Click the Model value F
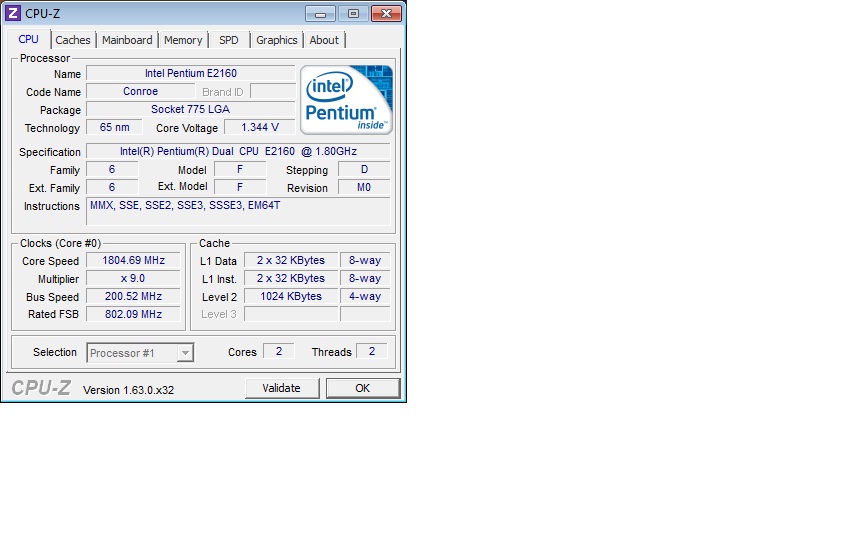864x540 pixels. tap(240, 170)
